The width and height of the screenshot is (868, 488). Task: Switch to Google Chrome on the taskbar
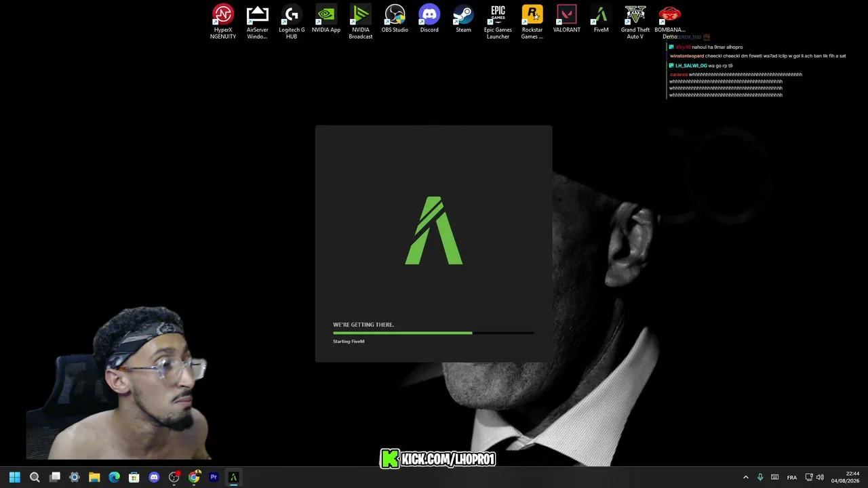(x=194, y=477)
